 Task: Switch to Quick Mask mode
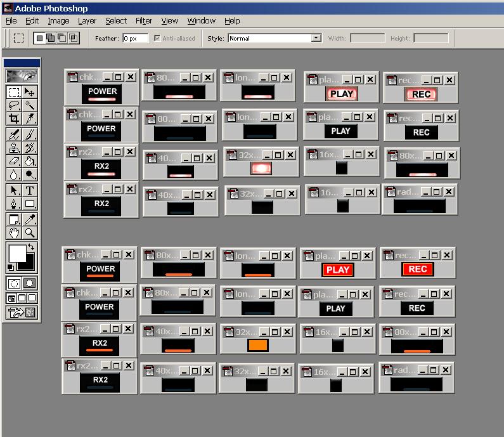[x=30, y=283]
